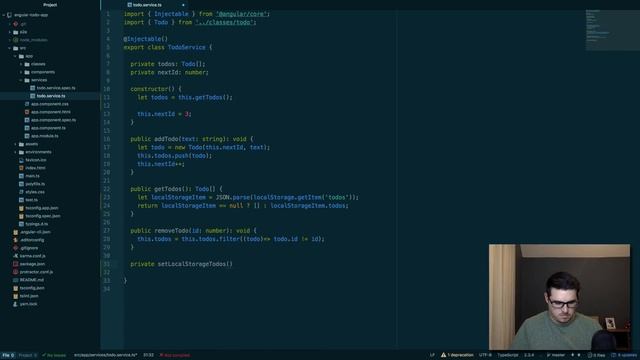640x360 pixels.
Task: Open tsconfig.app.json file
Action: point(42,208)
